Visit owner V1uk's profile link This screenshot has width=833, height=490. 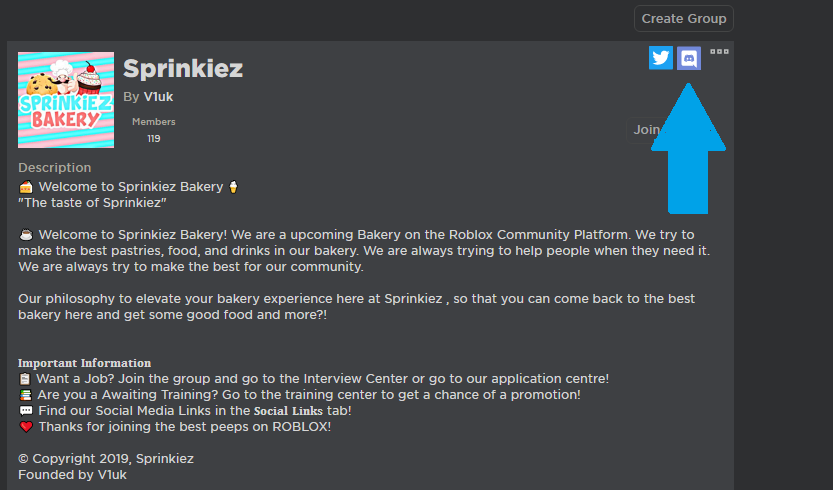click(158, 96)
